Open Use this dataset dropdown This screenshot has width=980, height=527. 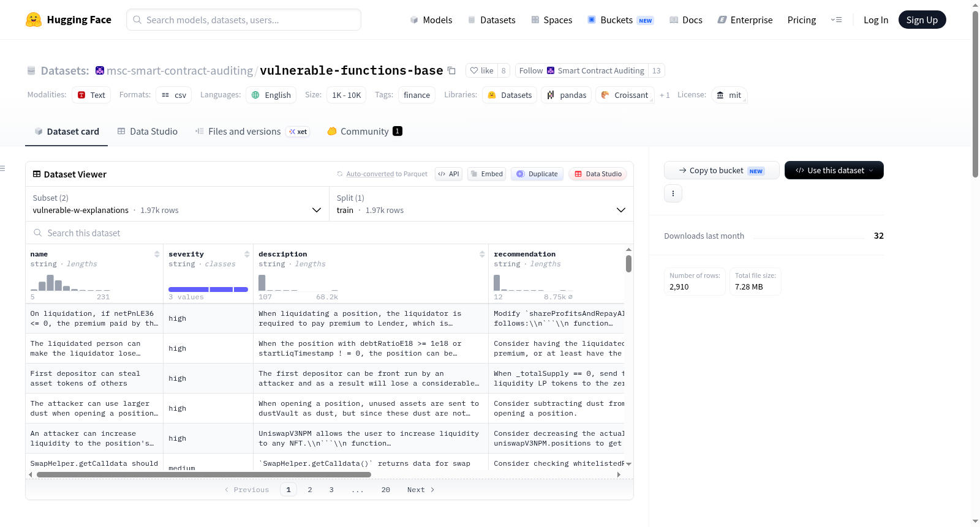[834, 170]
